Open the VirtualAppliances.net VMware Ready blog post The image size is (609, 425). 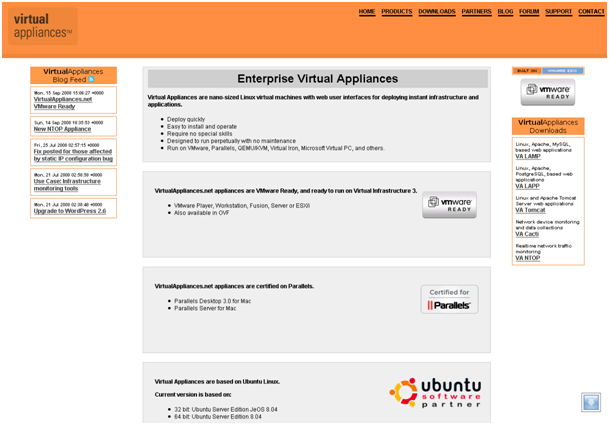(63, 103)
